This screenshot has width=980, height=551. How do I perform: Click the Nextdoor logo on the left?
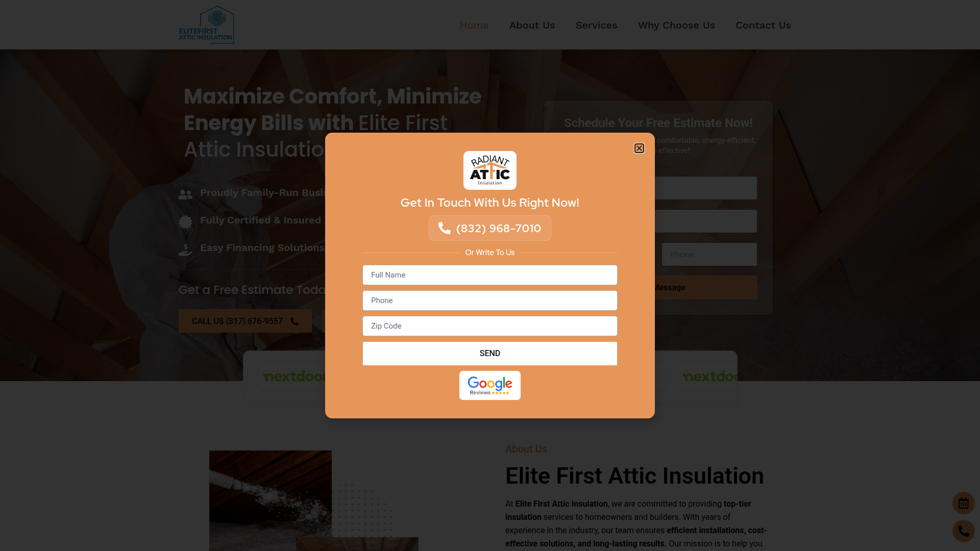[x=294, y=377]
